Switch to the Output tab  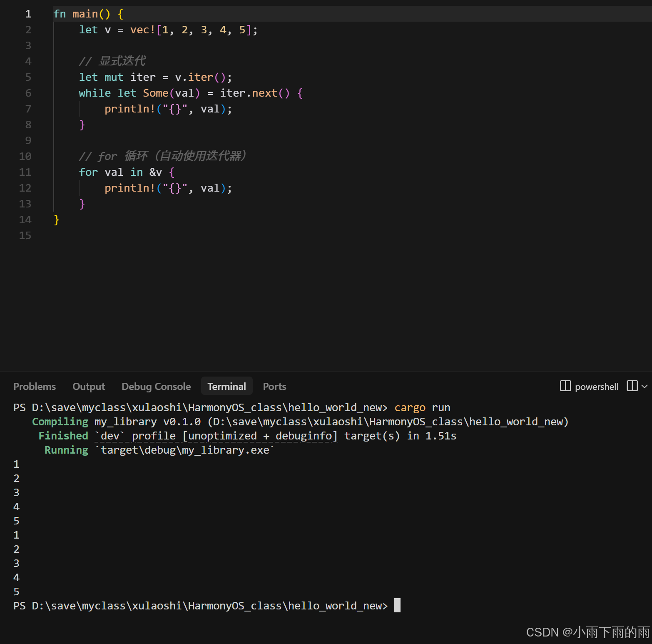tap(89, 387)
